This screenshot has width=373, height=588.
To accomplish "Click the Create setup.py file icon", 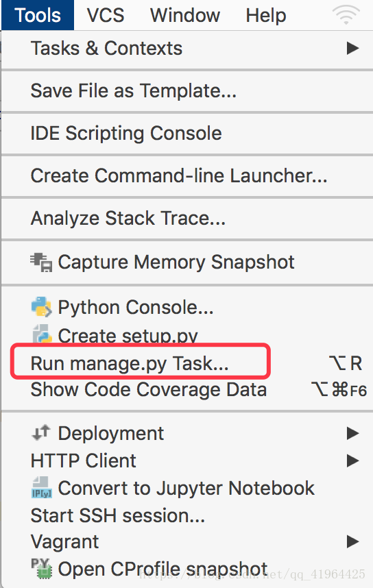I will [41, 334].
